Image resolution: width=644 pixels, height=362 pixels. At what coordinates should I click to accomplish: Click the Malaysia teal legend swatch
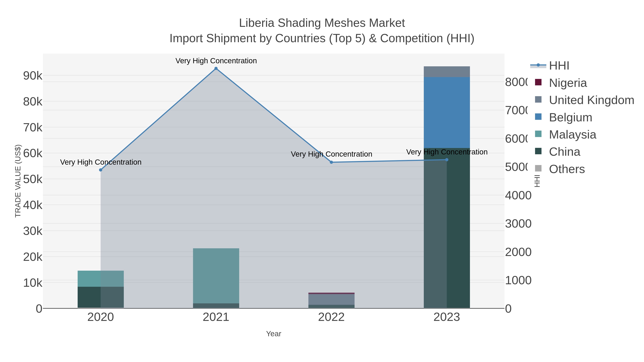pos(538,134)
